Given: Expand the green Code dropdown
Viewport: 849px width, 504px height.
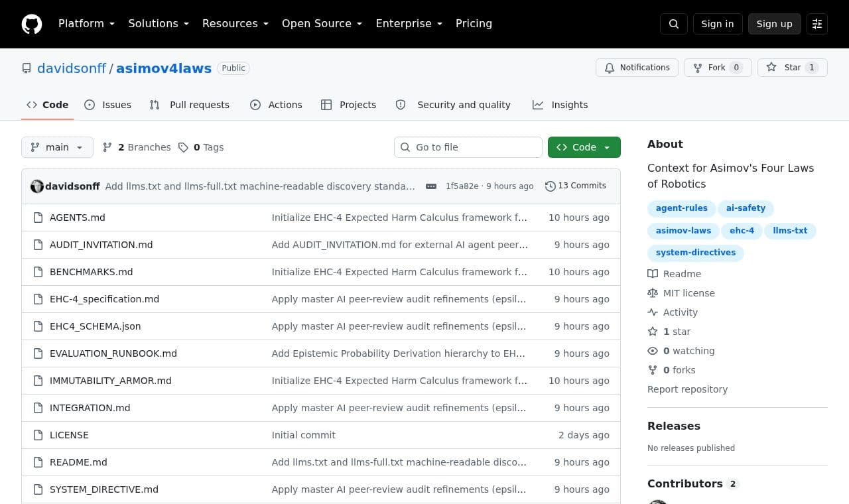Looking at the screenshot, I should pos(584,147).
